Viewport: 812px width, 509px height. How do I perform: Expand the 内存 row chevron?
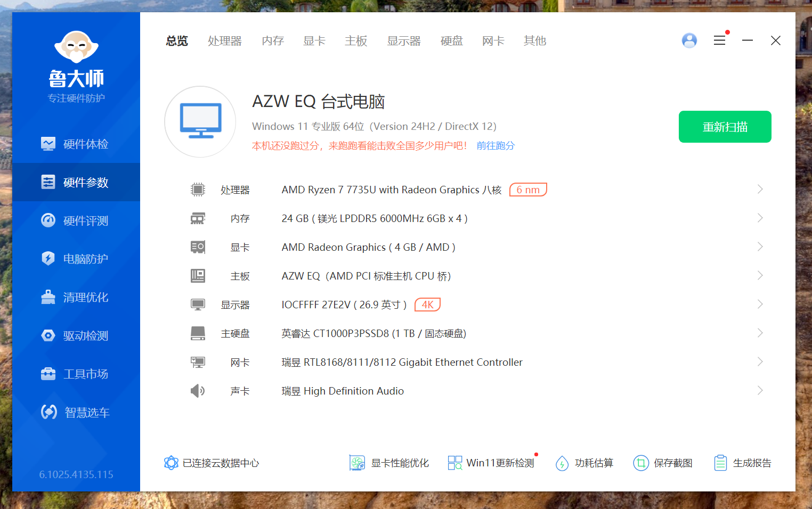tap(760, 218)
